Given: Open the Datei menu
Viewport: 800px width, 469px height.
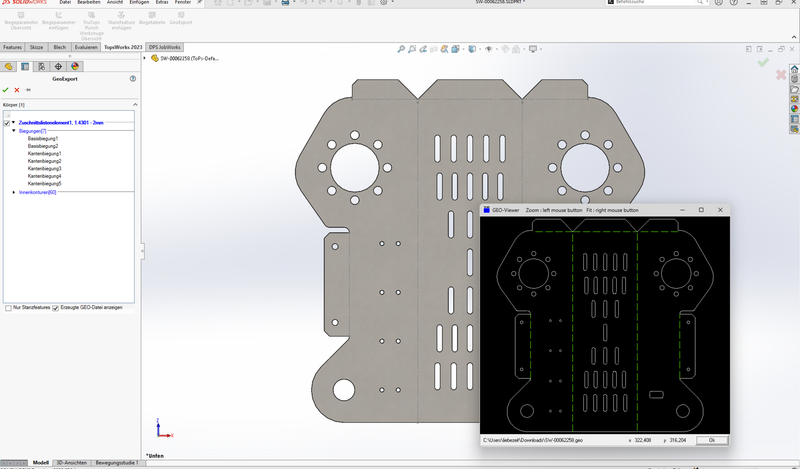Looking at the screenshot, I should pos(65,2).
